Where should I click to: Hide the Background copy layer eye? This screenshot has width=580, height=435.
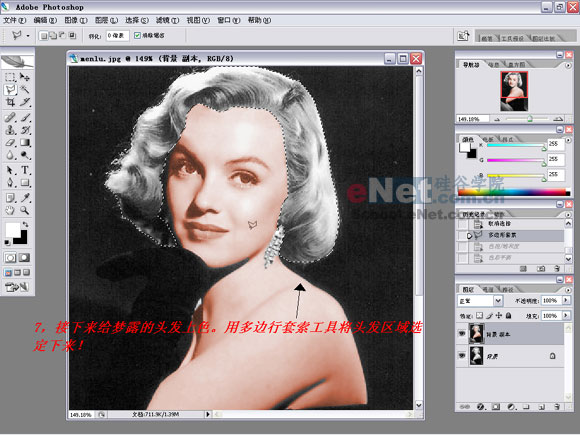[462, 334]
